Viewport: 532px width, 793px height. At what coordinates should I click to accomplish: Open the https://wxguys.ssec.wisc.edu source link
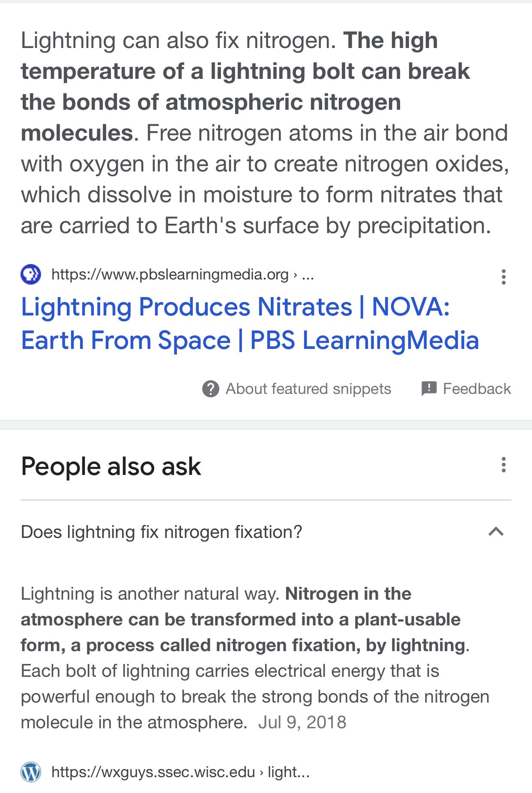coord(153,772)
